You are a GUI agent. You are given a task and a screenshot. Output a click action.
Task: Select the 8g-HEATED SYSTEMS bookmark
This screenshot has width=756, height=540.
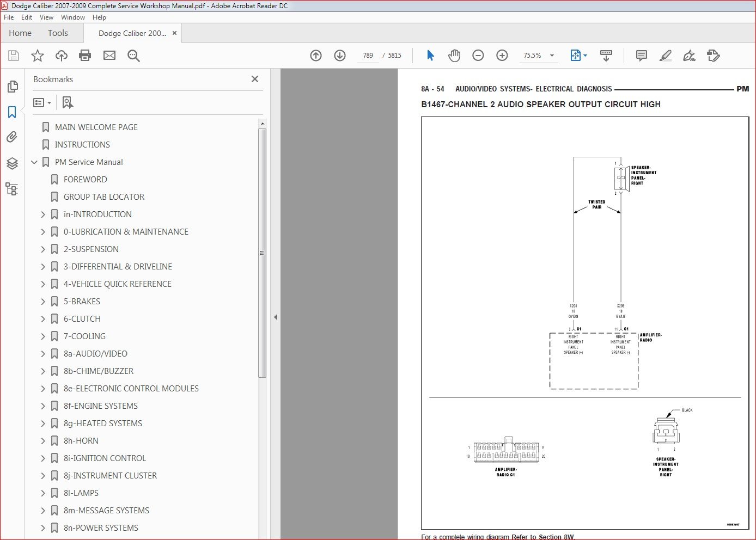coord(103,424)
